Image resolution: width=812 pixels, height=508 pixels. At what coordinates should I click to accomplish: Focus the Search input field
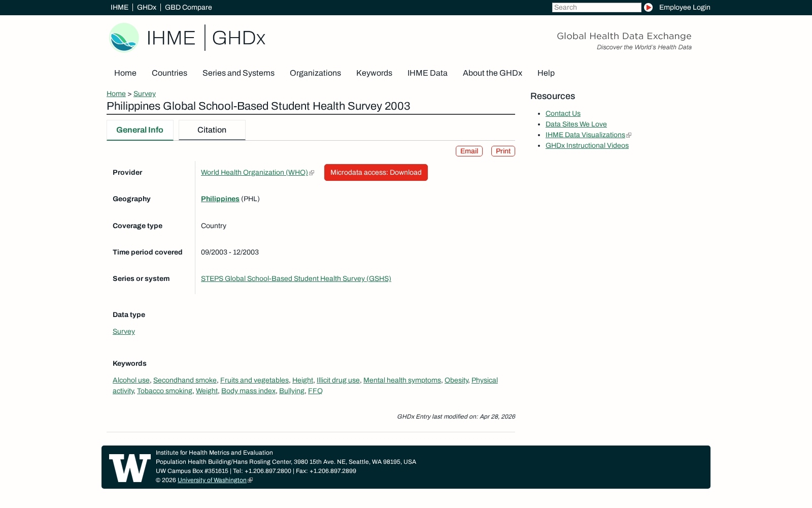coord(597,8)
